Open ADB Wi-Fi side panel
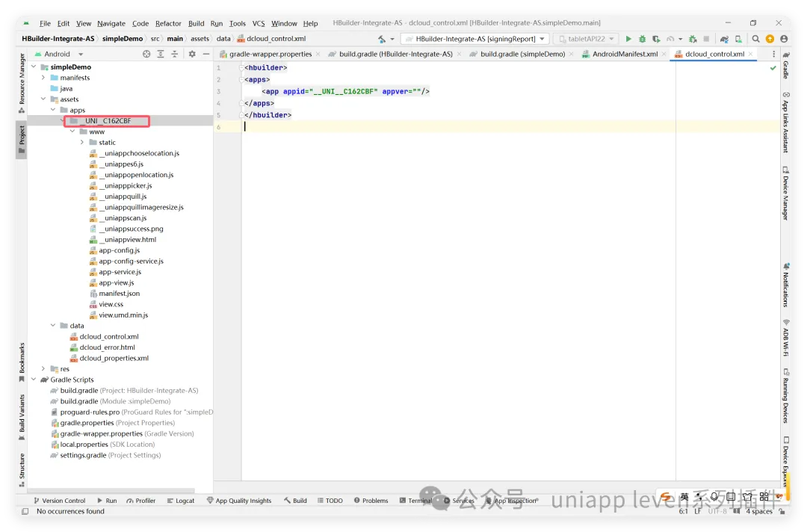Image resolution: width=807 pixels, height=532 pixels. click(786, 338)
